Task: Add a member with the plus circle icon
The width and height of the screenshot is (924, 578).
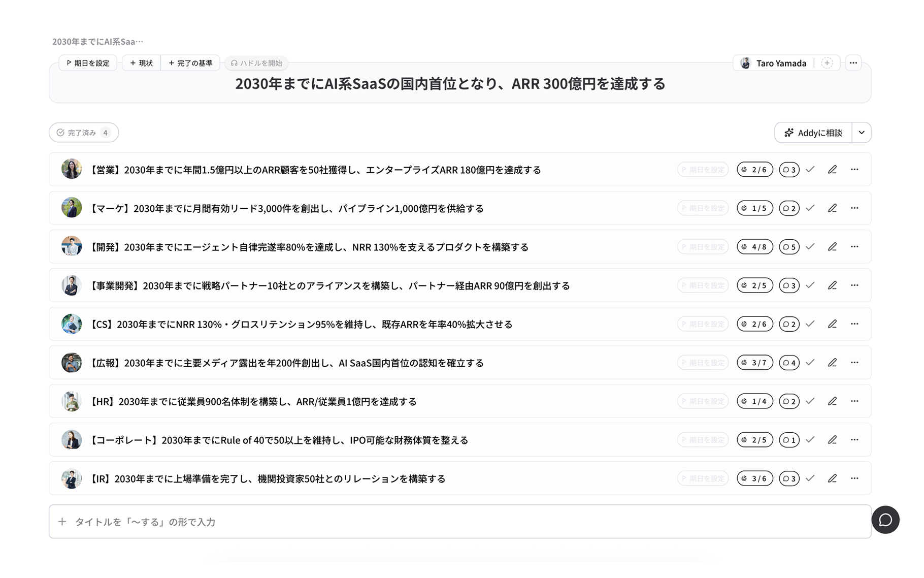Action: [x=827, y=63]
